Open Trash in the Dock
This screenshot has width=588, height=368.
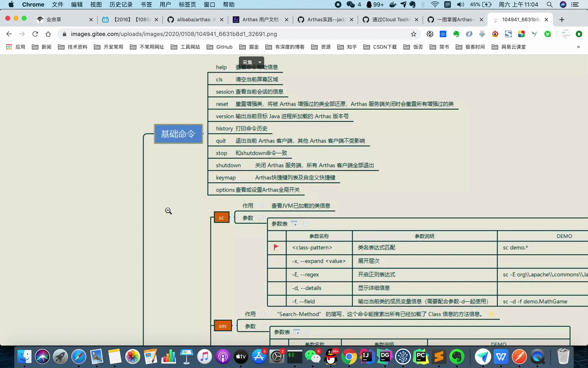coord(563,357)
